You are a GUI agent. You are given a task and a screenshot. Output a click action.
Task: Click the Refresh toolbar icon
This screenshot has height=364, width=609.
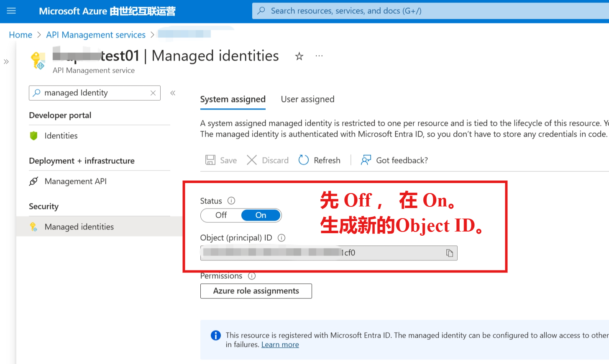pyautogui.click(x=304, y=160)
